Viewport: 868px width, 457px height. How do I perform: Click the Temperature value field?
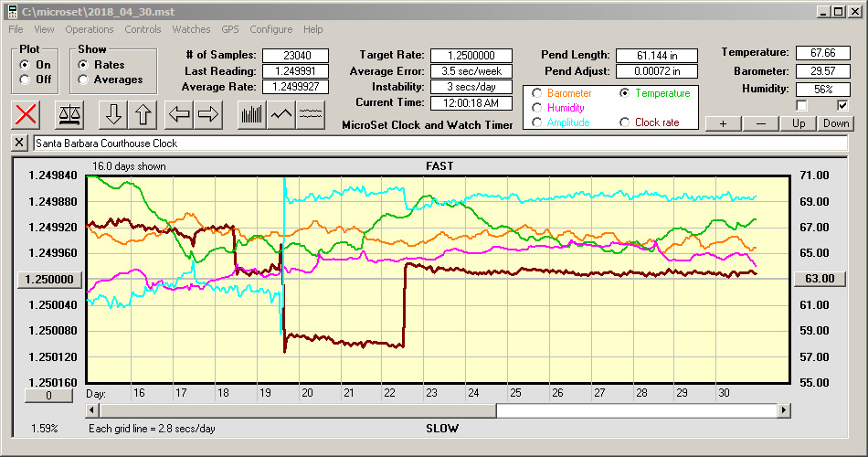(x=822, y=53)
